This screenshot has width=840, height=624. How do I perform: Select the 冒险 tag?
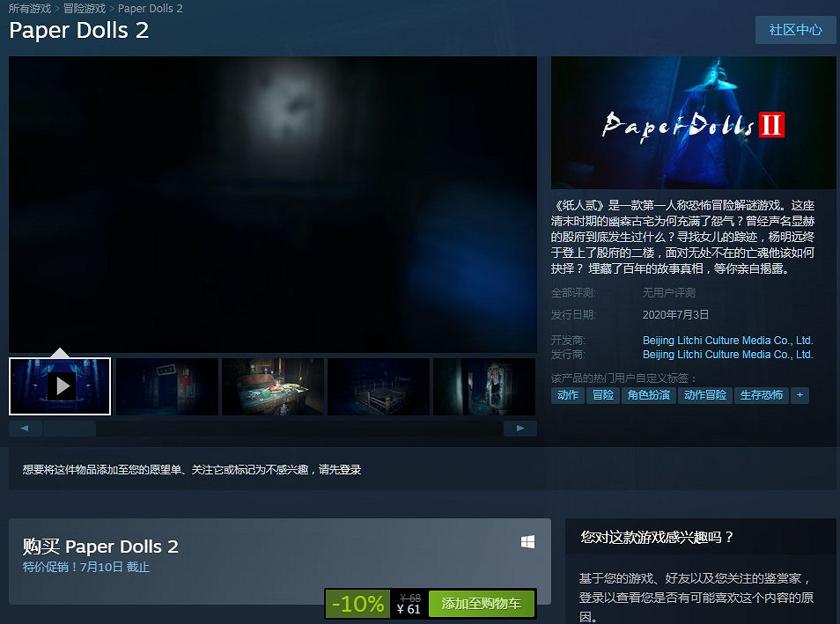pos(602,395)
